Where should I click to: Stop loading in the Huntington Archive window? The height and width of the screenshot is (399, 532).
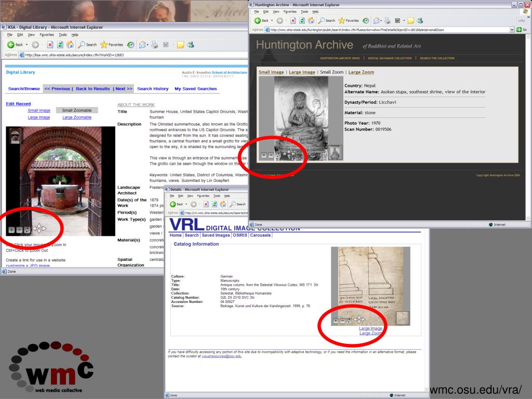(x=293, y=21)
